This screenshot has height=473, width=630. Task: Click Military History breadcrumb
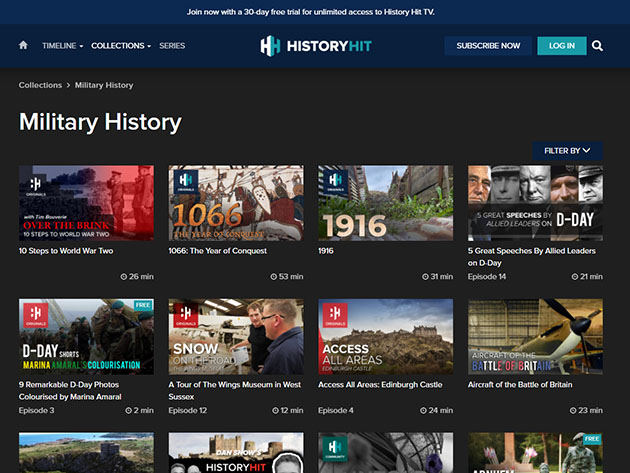click(x=104, y=85)
